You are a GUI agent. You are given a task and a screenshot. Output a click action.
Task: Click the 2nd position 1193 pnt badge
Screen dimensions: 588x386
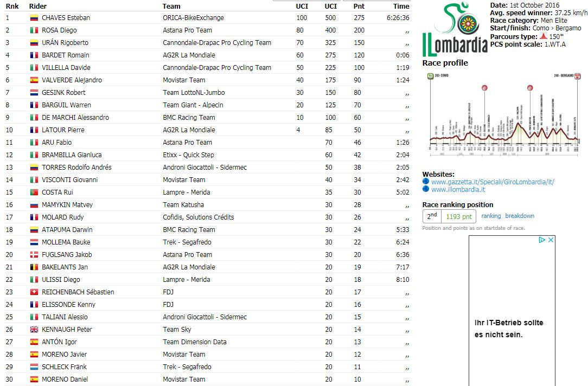point(449,216)
